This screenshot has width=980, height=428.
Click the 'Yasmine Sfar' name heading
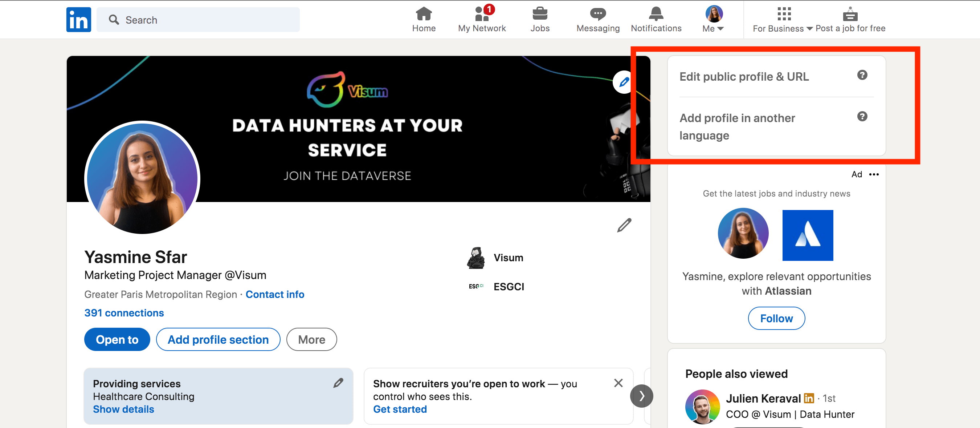point(135,257)
